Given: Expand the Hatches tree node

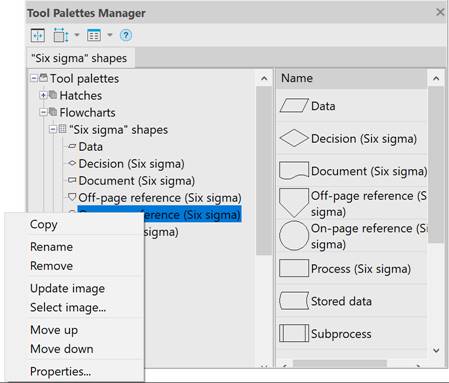Looking at the screenshot, I should pyautogui.click(x=43, y=95).
